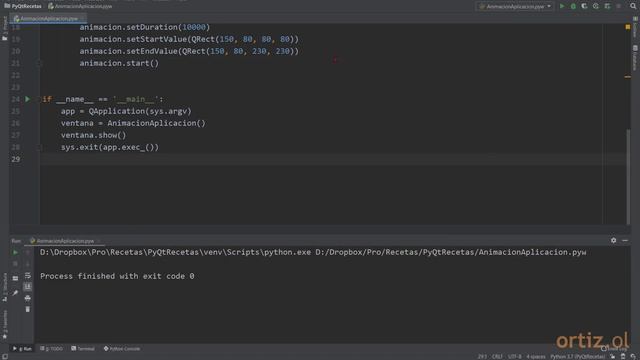
Task: Click the AnimacionAplicacion.pyw breadcrumb in the navigation bar
Action: 80,6
